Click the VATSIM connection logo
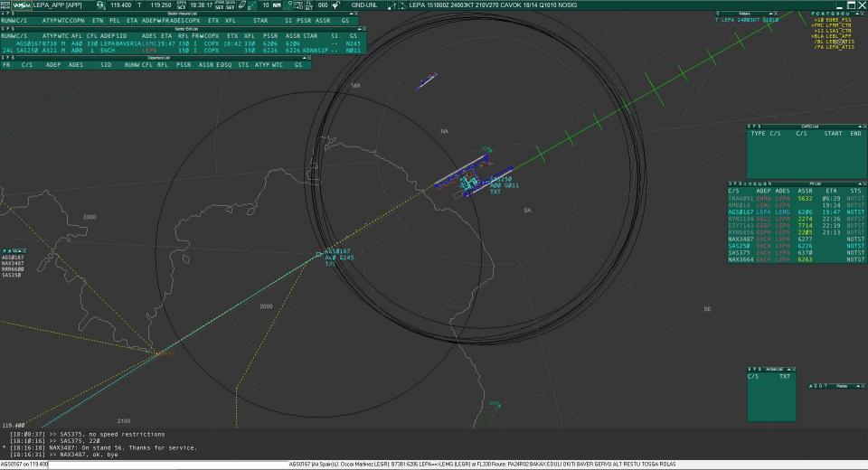The width and height of the screenshot is (868, 470). pyautogui.click(x=22, y=5)
